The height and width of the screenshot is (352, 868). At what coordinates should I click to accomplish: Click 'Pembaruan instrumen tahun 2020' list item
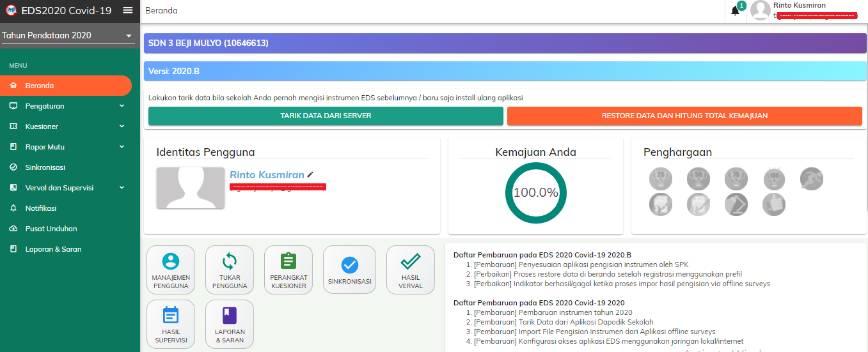pos(553,312)
